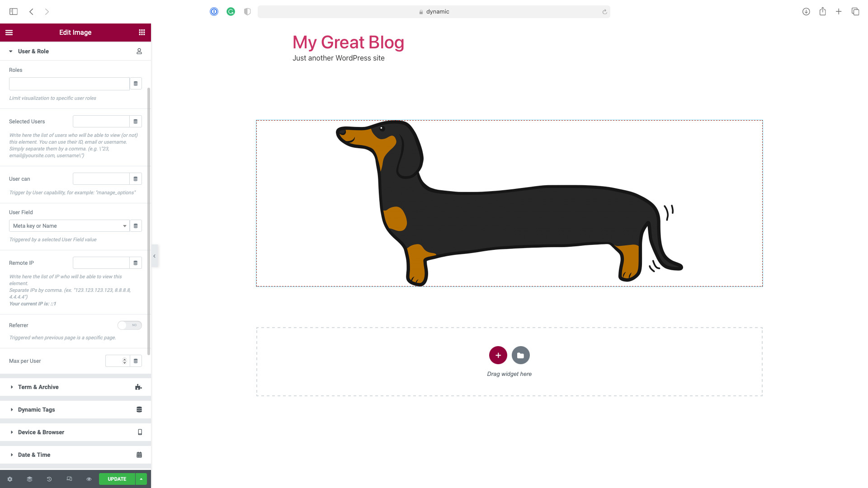
Task: Toggle the Referrer switch to enabled
Action: (x=129, y=325)
